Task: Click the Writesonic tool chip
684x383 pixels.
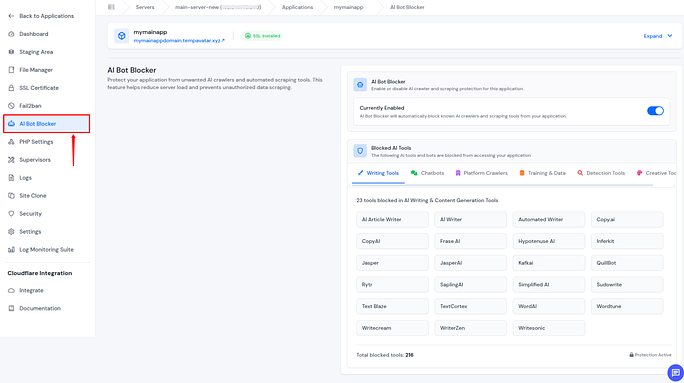Action: pos(549,328)
